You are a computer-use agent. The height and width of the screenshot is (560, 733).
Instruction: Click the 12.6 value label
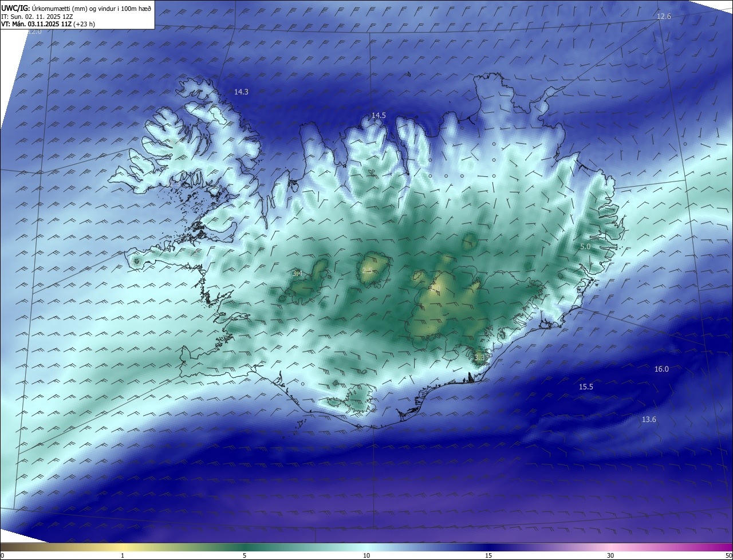click(664, 17)
